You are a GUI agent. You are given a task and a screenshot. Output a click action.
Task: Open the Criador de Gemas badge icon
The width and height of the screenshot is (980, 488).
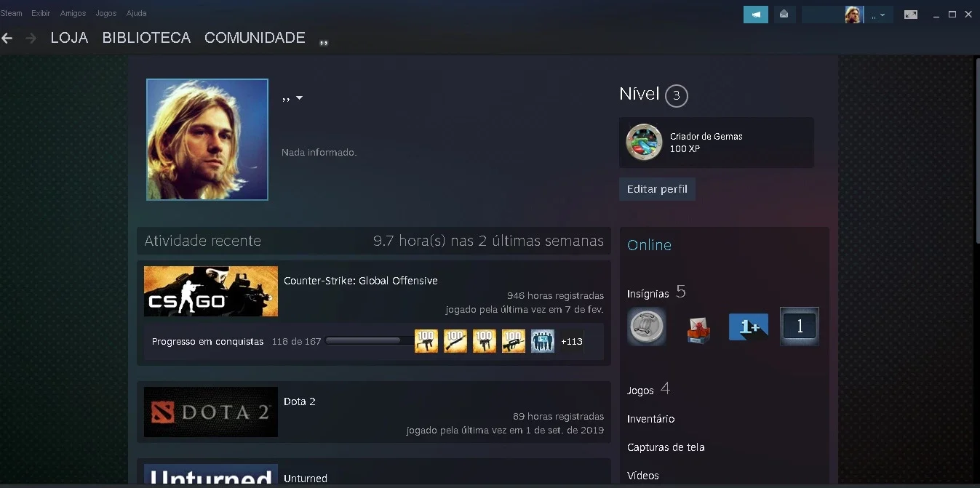(x=644, y=142)
